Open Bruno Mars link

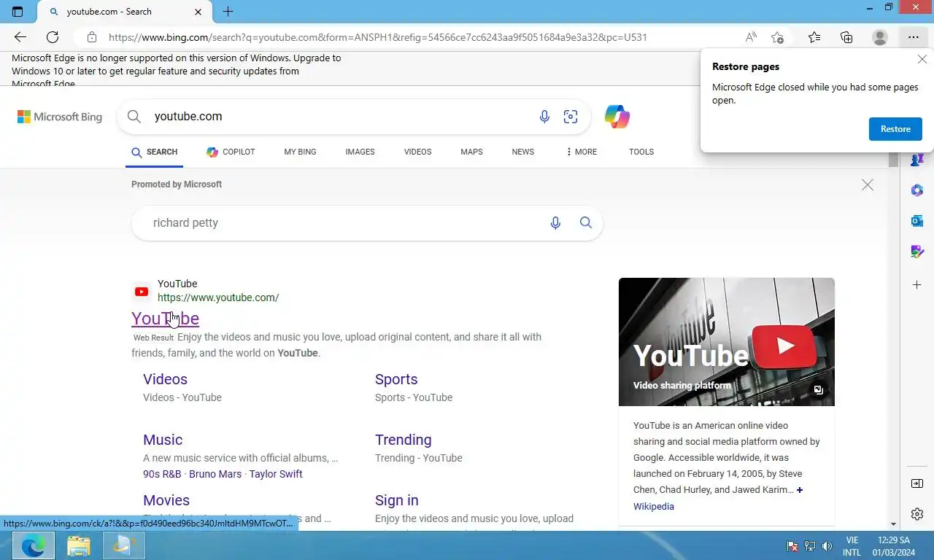point(215,474)
